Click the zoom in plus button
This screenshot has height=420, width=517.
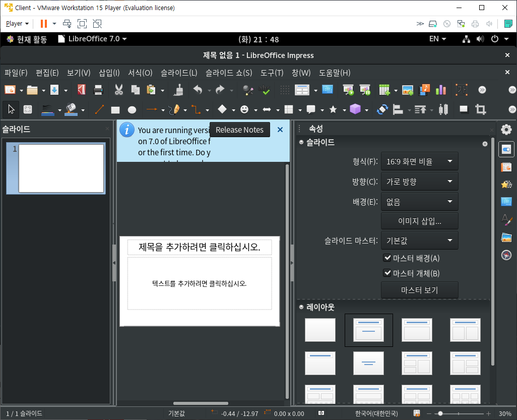point(489,413)
